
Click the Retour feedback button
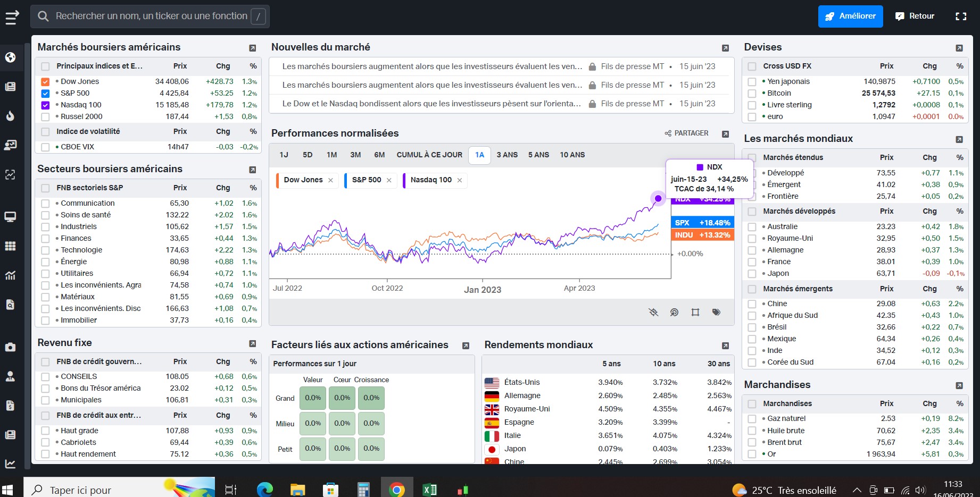tap(915, 16)
